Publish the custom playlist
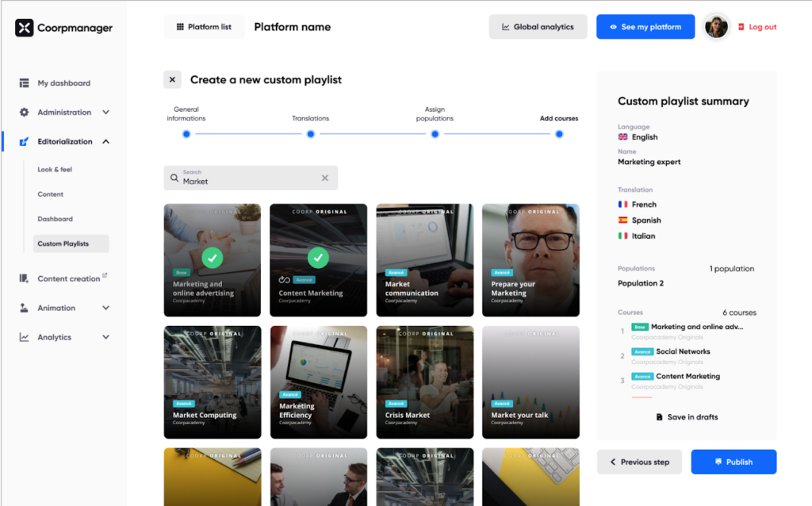 click(x=733, y=462)
